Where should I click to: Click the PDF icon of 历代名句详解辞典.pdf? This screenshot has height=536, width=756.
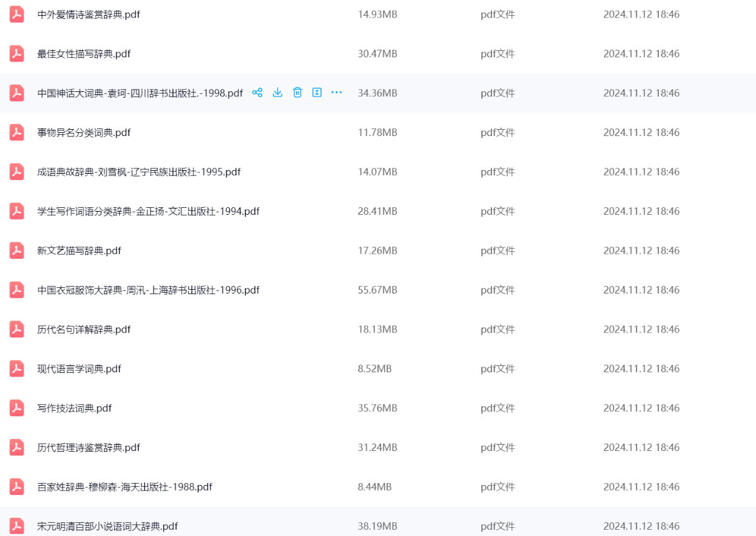[x=16, y=329]
